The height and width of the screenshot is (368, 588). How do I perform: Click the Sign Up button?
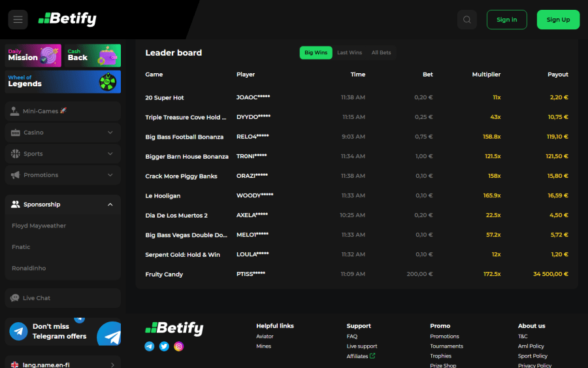coord(558,20)
